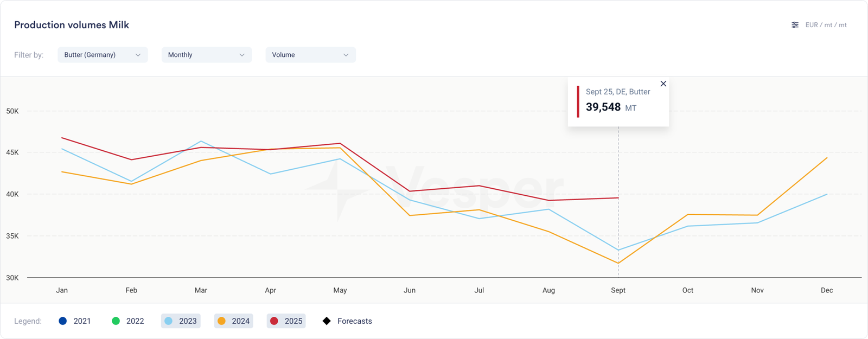This screenshot has height=339, width=868.
Task: Close the Sept 25 Butter tooltip
Action: 663,84
